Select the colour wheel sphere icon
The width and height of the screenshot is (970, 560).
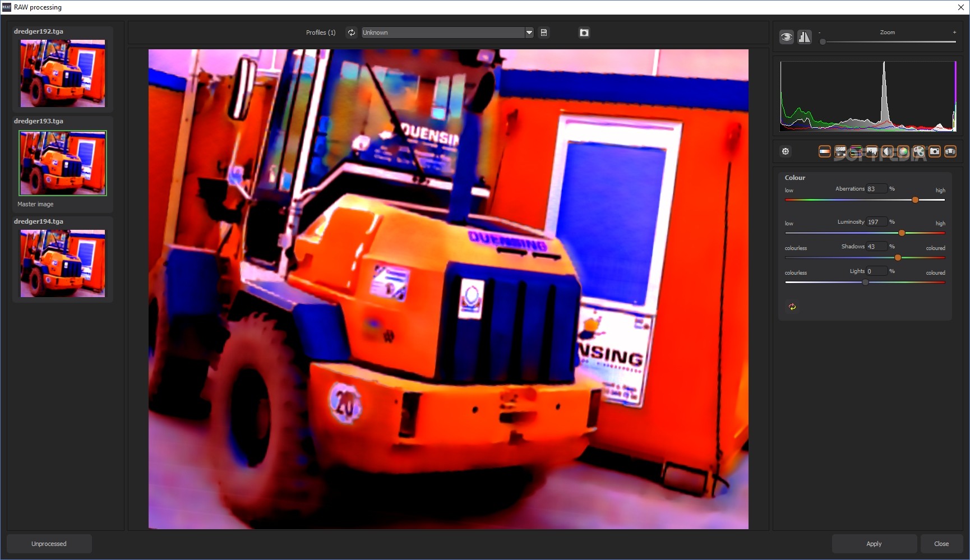coord(903,151)
